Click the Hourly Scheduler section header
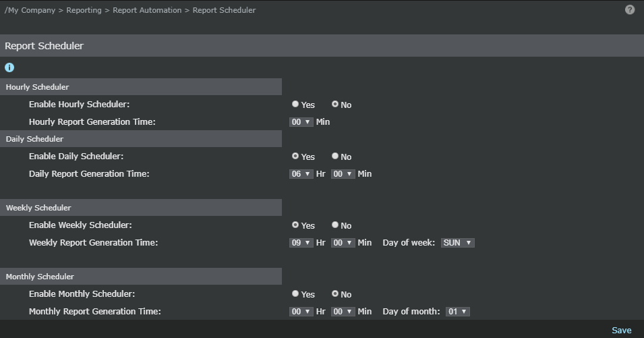 coord(141,86)
